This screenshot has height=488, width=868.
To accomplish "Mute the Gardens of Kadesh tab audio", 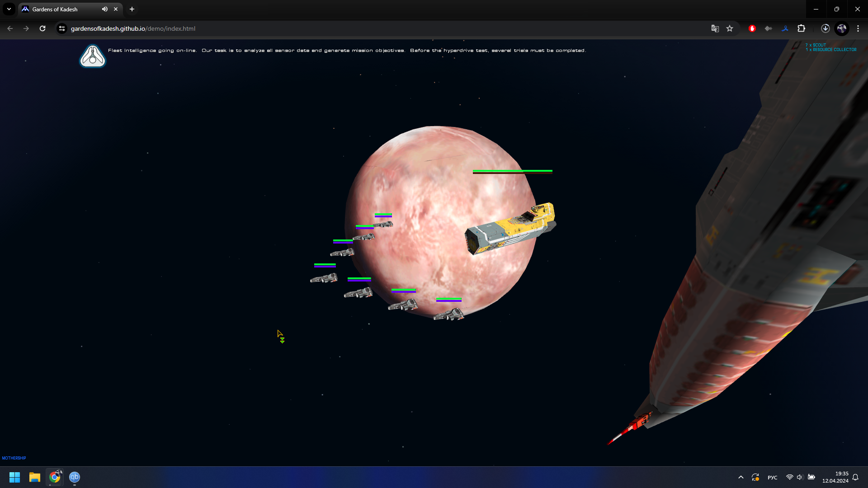I will click(105, 9).
